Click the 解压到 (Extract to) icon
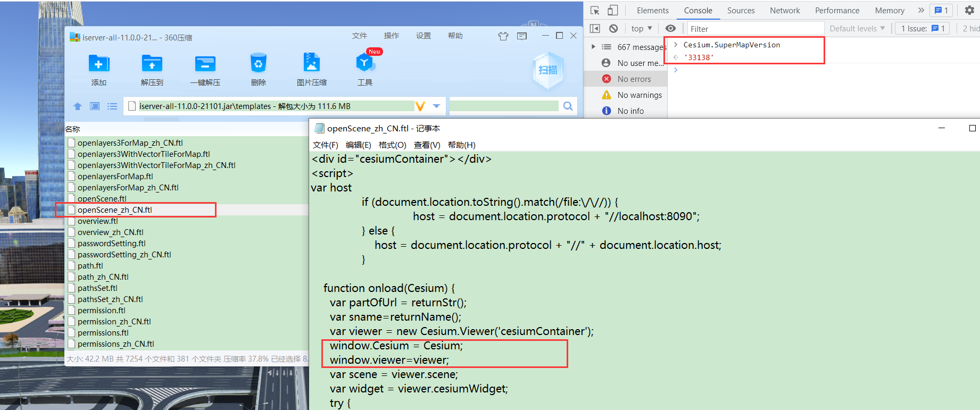The width and height of the screenshot is (980, 410). pos(152,64)
